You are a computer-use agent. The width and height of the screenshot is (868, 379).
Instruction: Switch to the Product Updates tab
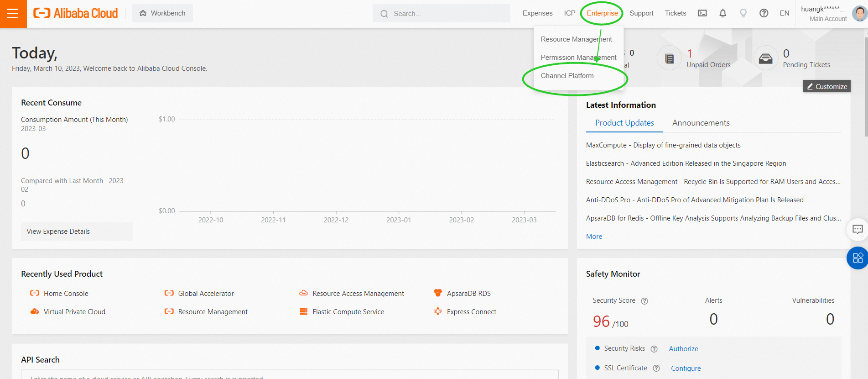[x=624, y=123]
